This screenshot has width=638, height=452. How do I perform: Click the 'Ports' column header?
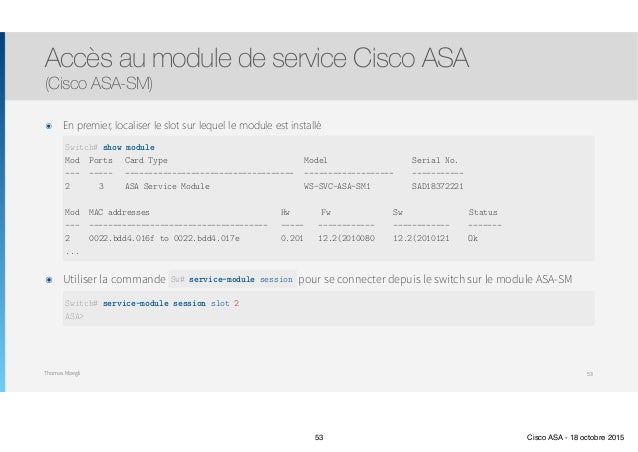101,160
